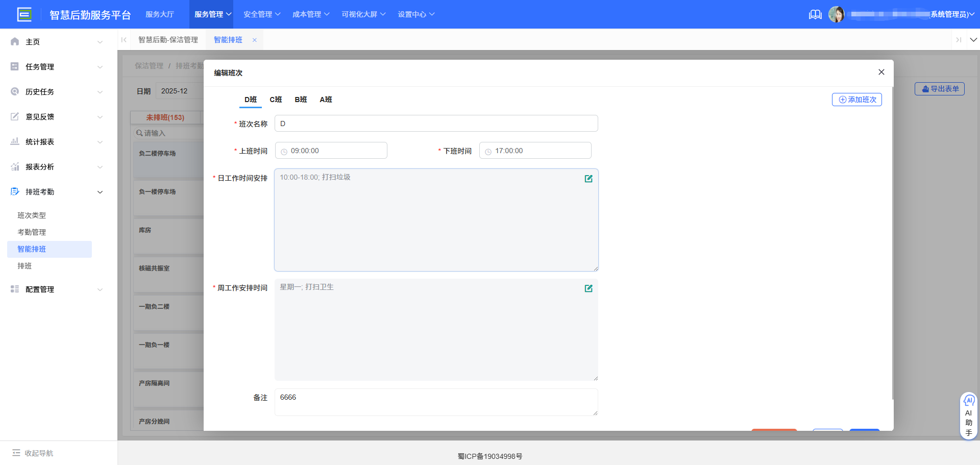Screen dimensions: 980x465
Task: Click the book documentation icon in header
Action: click(x=815, y=14)
